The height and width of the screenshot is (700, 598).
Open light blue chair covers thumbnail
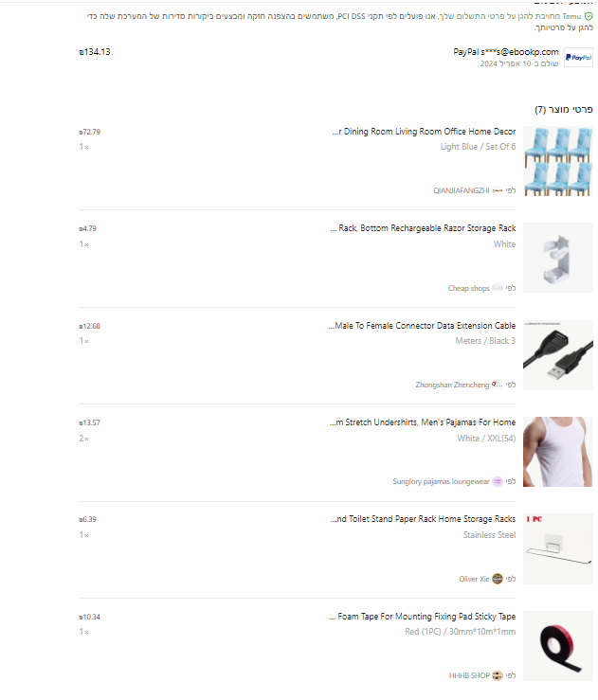[558, 161]
